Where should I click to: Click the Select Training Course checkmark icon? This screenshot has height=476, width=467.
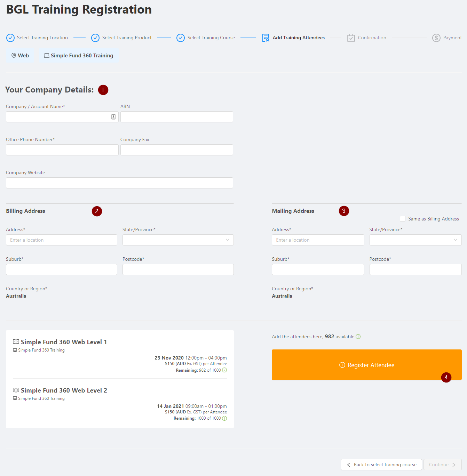(x=181, y=38)
